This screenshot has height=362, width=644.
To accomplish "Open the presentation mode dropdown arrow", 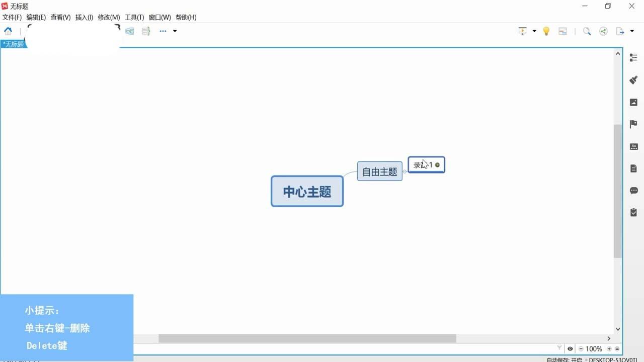I will [x=533, y=31].
